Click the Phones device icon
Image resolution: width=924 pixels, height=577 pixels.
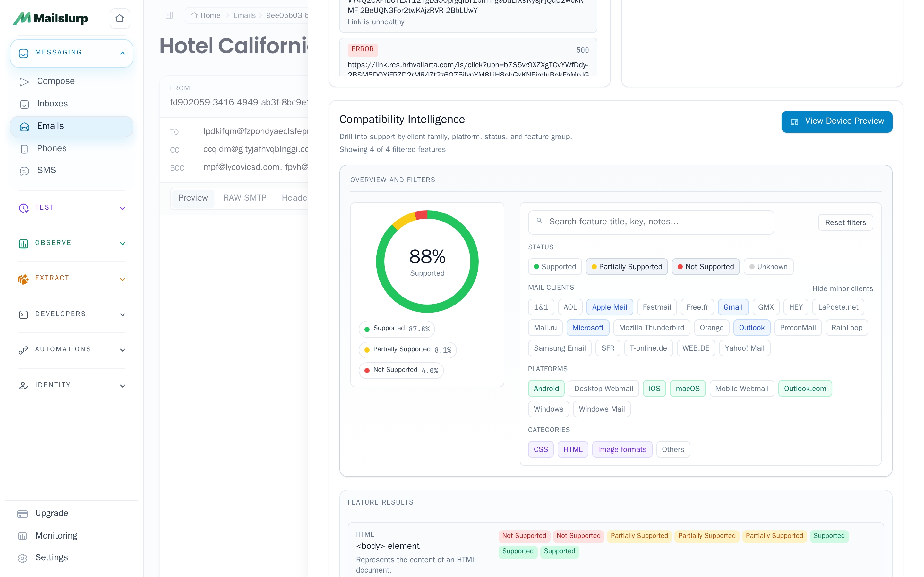(24, 149)
